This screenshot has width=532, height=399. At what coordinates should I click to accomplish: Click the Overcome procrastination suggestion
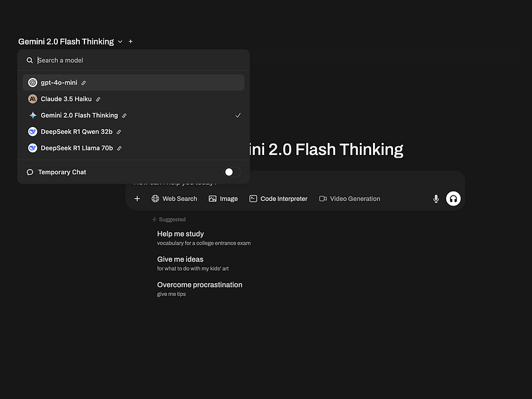199,285
